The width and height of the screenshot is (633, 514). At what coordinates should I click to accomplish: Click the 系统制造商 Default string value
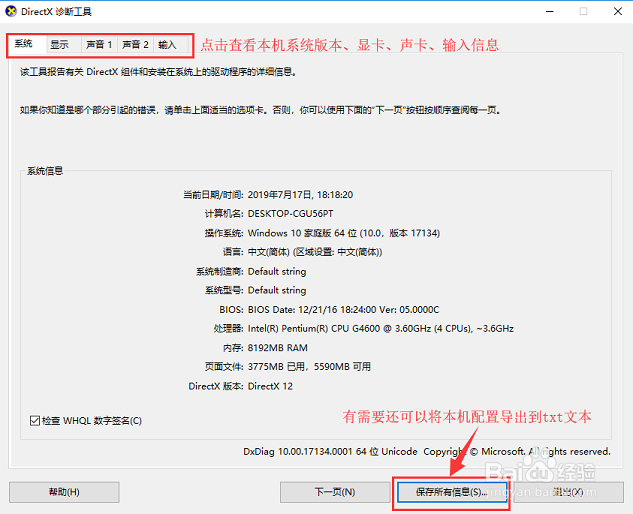pyautogui.click(x=277, y=271)
